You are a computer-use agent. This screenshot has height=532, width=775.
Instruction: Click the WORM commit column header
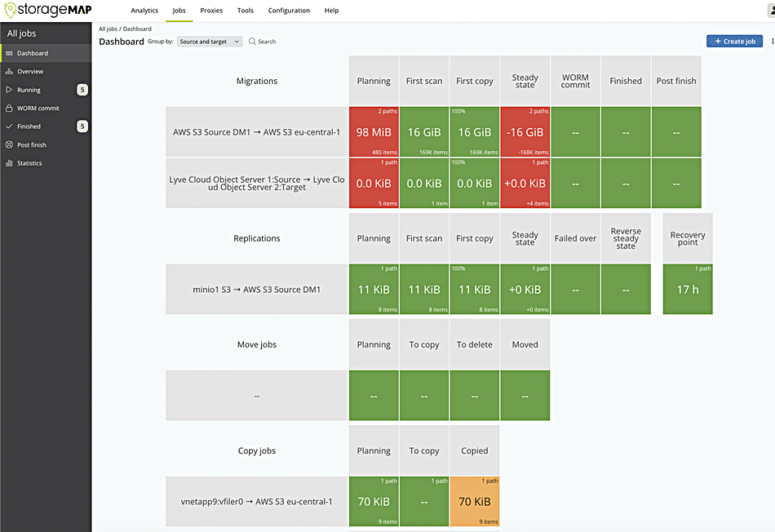(x=575, y=81)
